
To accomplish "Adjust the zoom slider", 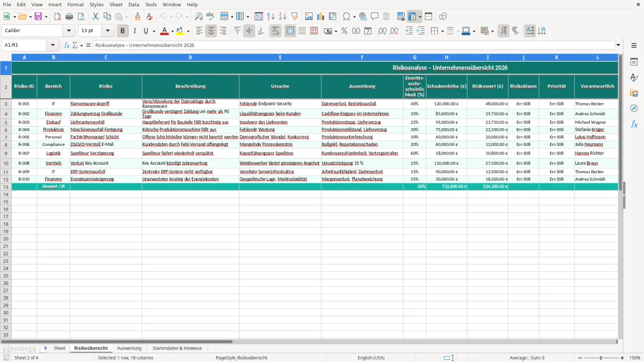I will pos(601,358).
